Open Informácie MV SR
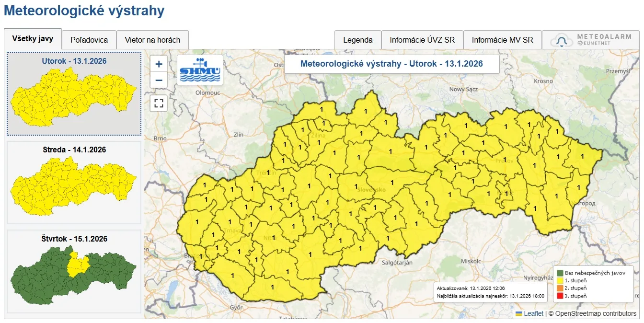The height and width of the screenshot is (323, 644). point(502,40)
